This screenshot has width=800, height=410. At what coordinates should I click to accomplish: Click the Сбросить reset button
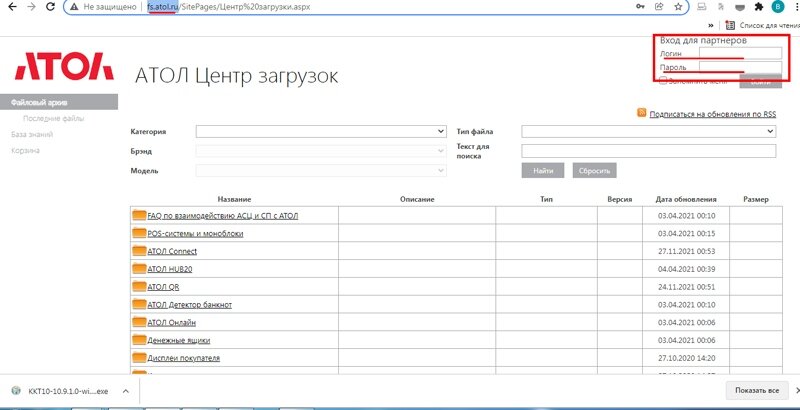pyautogui.click(x=594, y=170)
